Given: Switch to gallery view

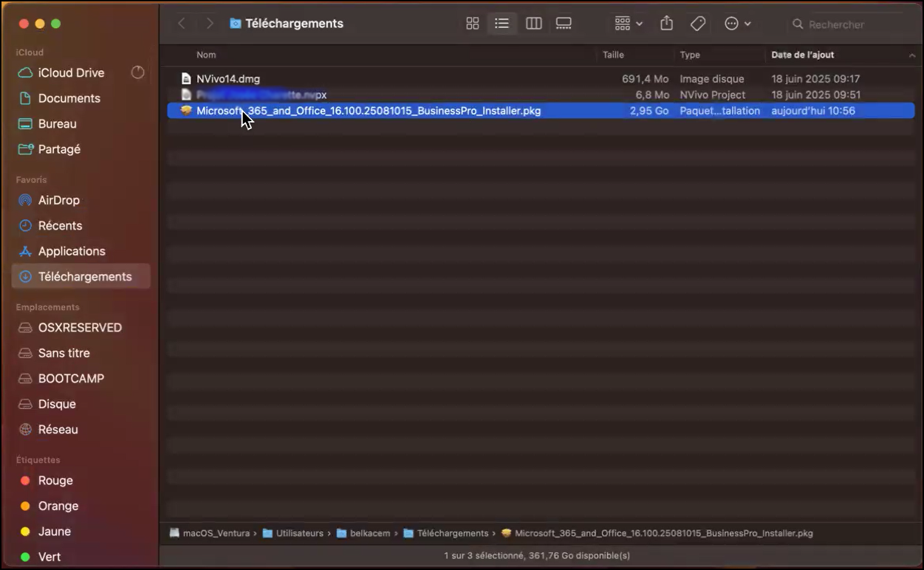Looking at the screenshot, I should 564,24.
